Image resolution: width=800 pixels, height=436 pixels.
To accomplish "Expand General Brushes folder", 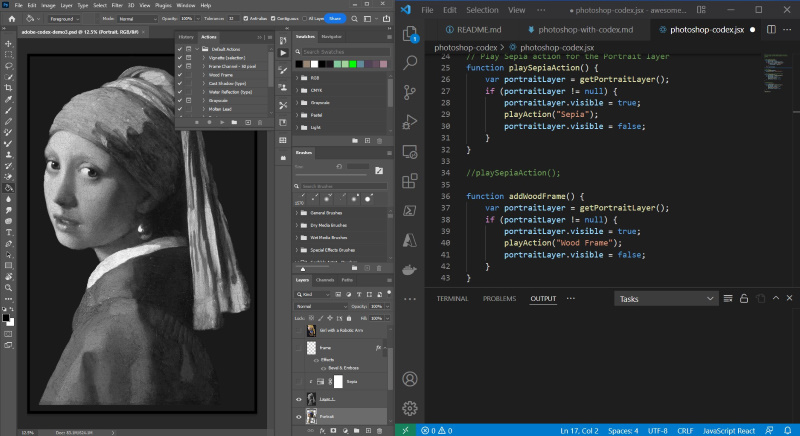I will tap(297, 213).
